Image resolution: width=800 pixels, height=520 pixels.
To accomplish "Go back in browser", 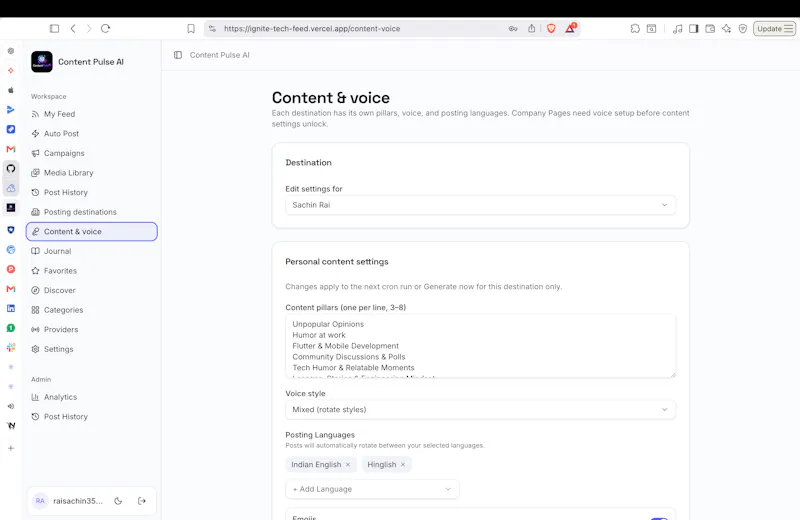I will pyautogui.click(x=73, y=29).
